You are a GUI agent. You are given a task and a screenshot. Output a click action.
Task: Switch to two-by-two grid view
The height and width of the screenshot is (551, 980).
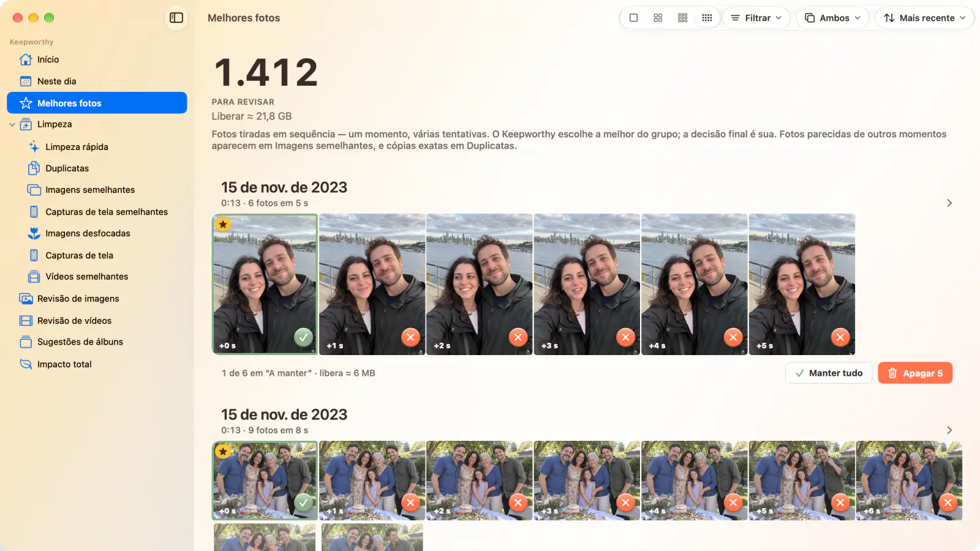pyautogui.click(x=658, y=18)
